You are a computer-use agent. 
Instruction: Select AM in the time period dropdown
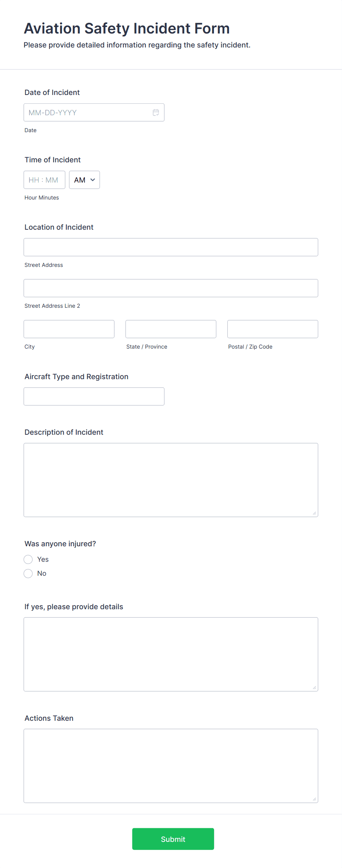(84, 180)
